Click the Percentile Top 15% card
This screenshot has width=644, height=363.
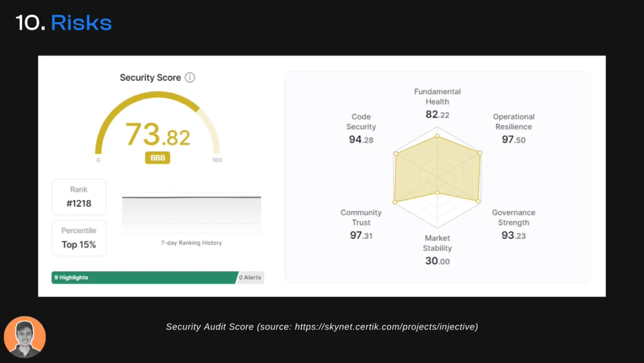click(x=79, y=238)
